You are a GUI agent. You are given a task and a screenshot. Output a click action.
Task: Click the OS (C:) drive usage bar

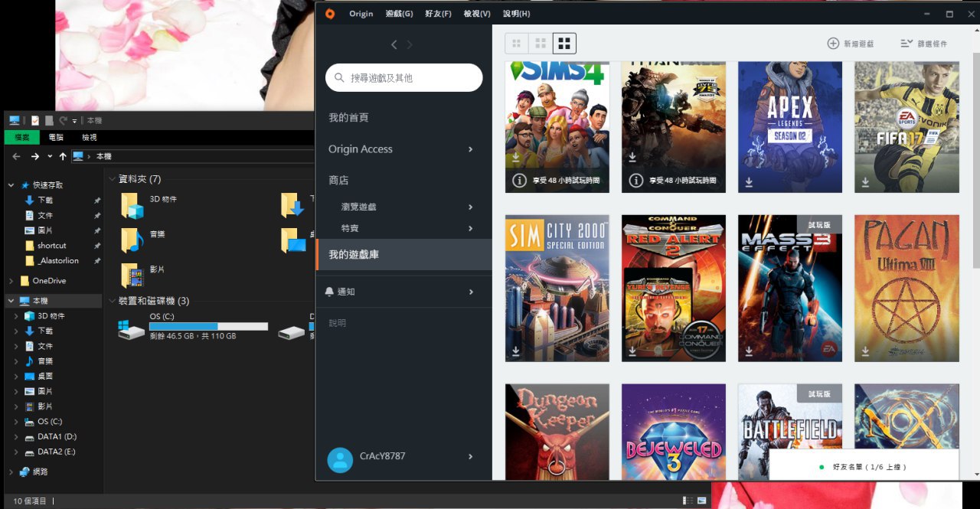point(208,326)
